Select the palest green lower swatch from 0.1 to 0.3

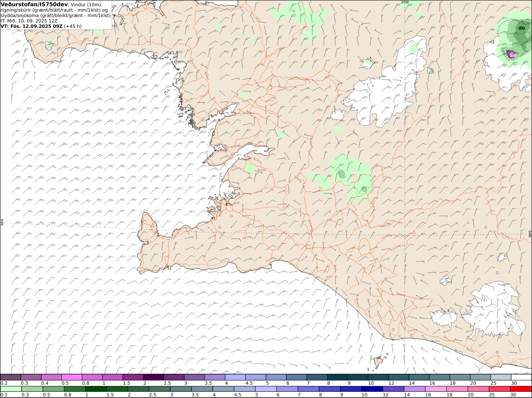click(11, 389)
